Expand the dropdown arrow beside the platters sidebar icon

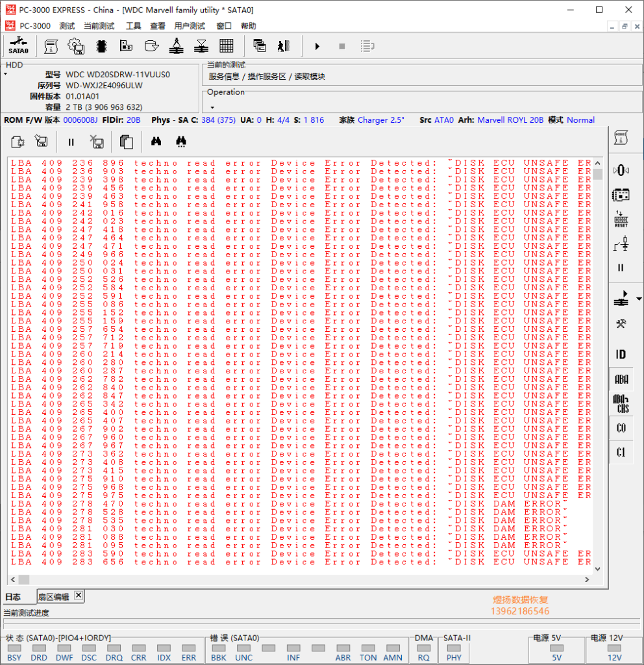639,299
